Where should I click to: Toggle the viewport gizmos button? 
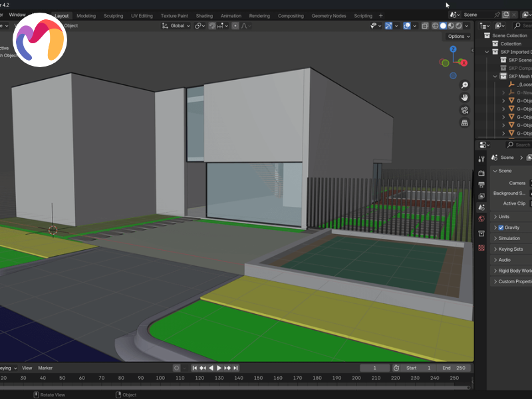pyautogui.click(x=389, y=26)
